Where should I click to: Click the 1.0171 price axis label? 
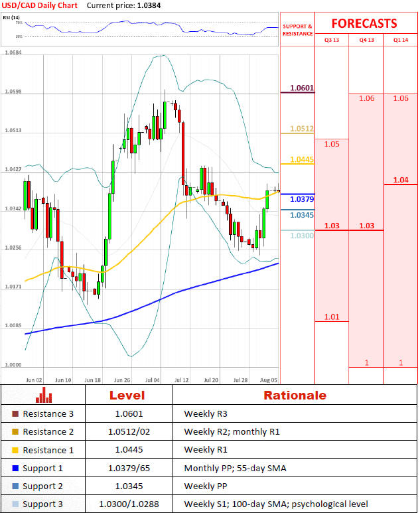pos(13,287)
